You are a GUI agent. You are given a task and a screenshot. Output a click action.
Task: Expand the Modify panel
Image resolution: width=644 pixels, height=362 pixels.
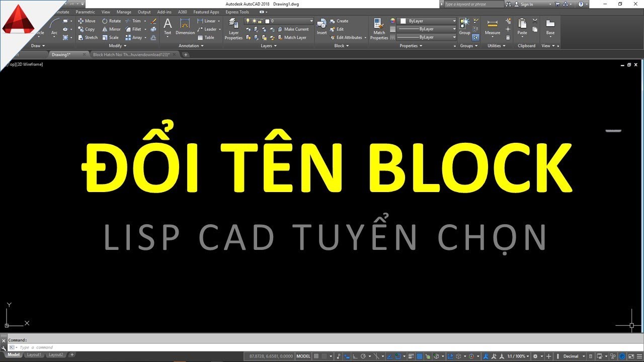pos(117,46)
